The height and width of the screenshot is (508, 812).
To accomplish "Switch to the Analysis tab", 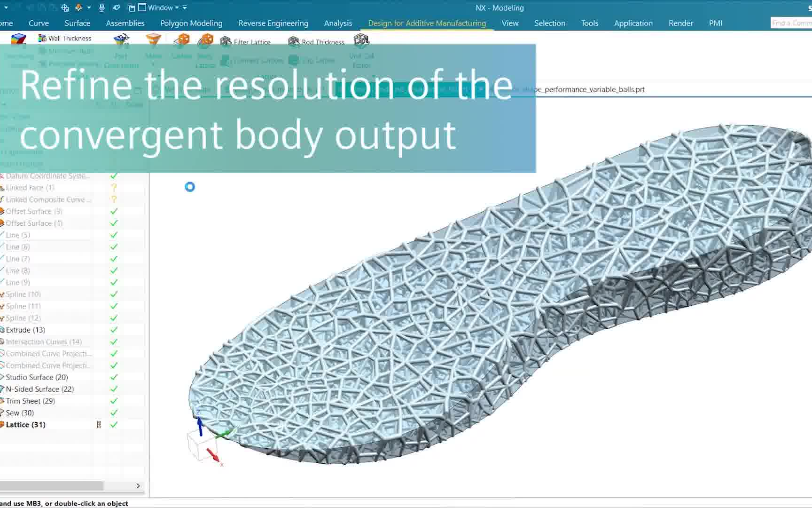I will coord(338,23).
